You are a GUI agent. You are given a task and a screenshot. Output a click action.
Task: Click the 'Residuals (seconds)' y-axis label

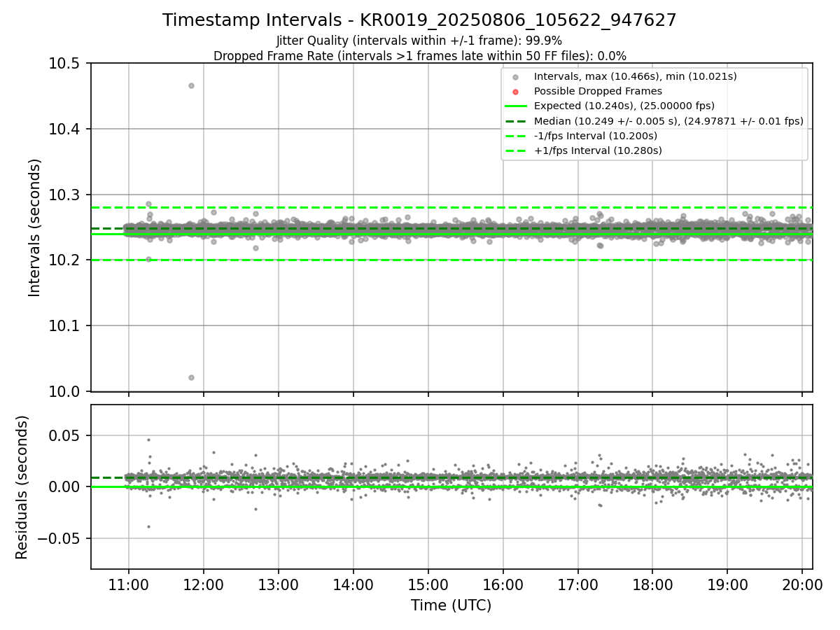[22, 487]
